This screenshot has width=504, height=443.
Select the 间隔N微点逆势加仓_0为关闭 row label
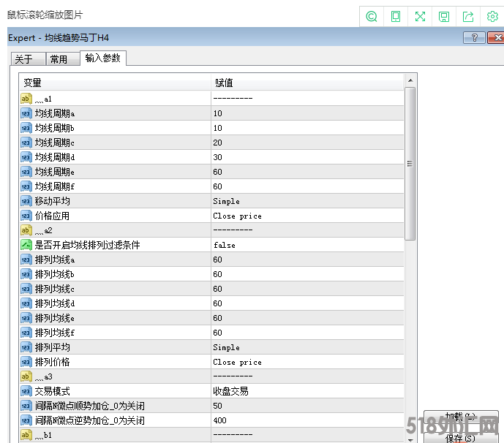(x=90, y=420)
